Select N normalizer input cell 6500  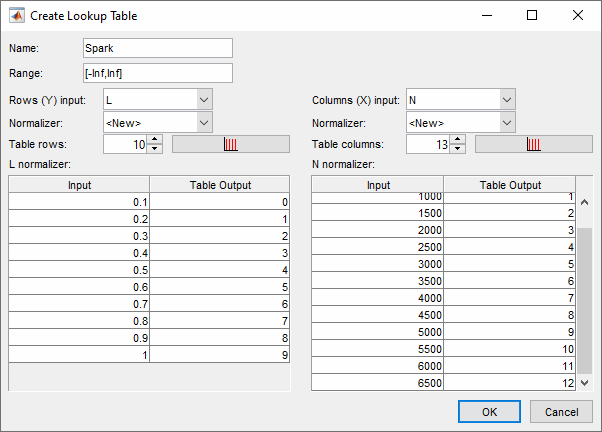pyautogui.click(x=378, y=382)
